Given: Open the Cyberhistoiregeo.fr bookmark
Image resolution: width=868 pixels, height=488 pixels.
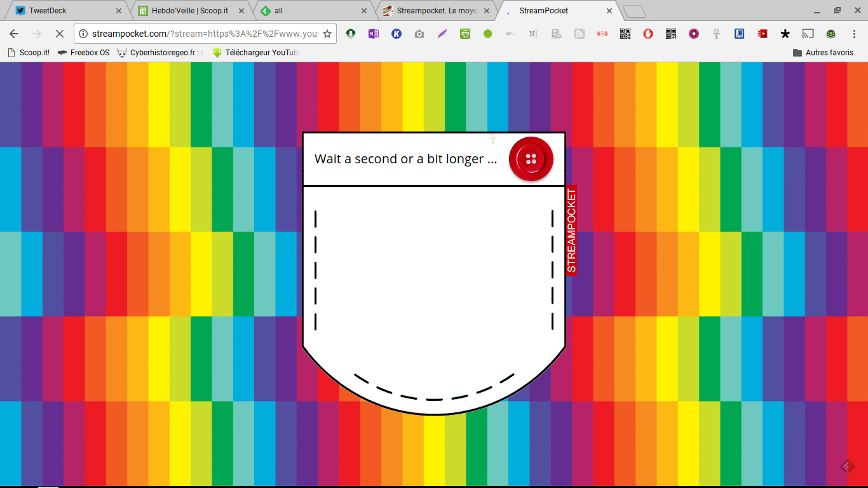Looking at the screenshot, I should tap(161, 53).
